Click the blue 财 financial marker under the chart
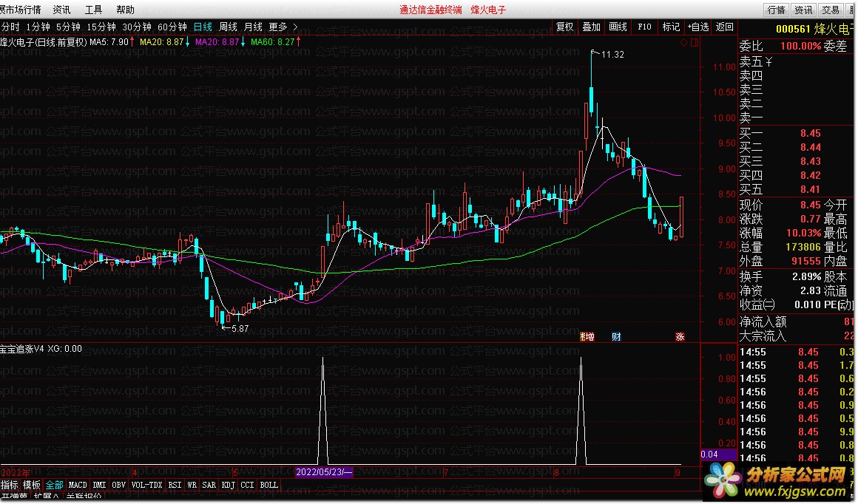The image size is (858, 504). (x=616, y=337)
